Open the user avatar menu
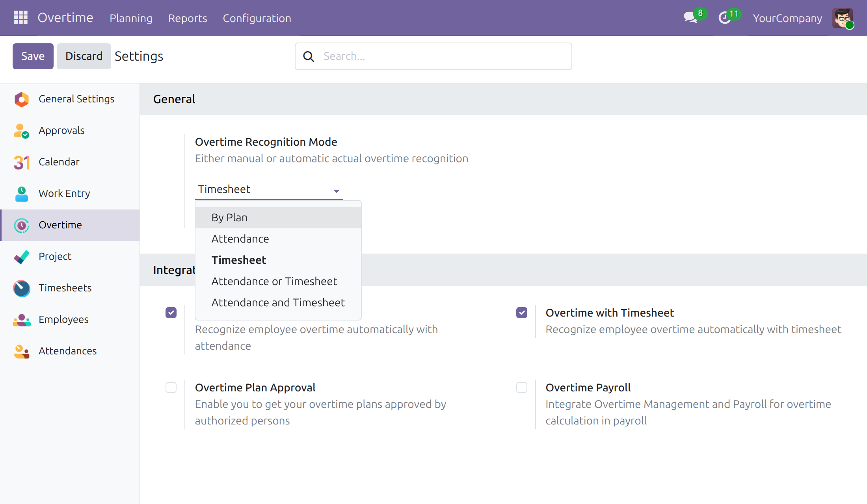The height and width of the screenshot is (504, 867). pos(843,18)
